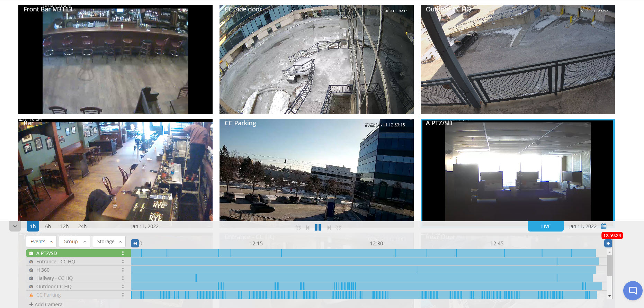Click the 12:15 timeline label

[x=256, y=244]
